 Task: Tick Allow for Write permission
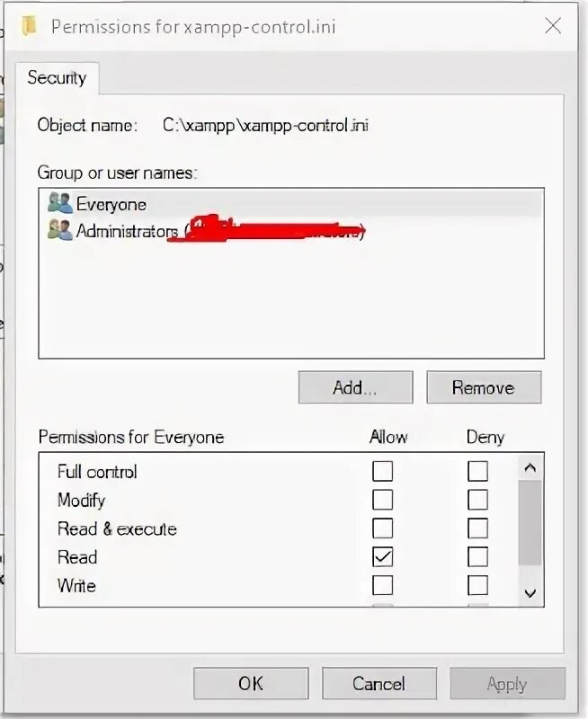(x=383, y=586)
